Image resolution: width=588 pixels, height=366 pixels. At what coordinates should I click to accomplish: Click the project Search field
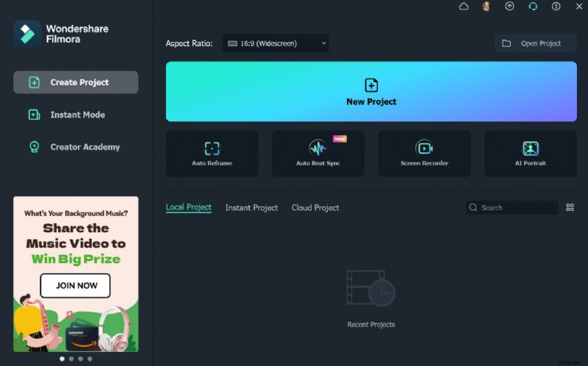512,207
